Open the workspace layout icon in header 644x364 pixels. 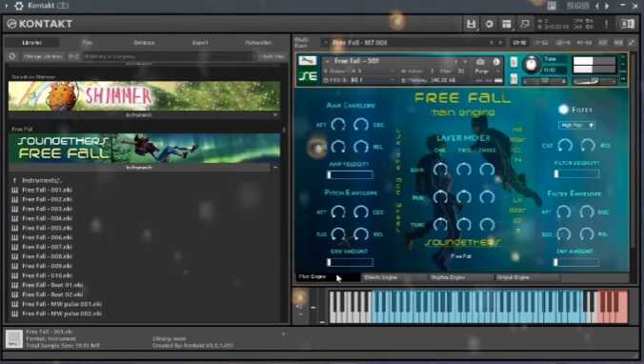[507, 24]
